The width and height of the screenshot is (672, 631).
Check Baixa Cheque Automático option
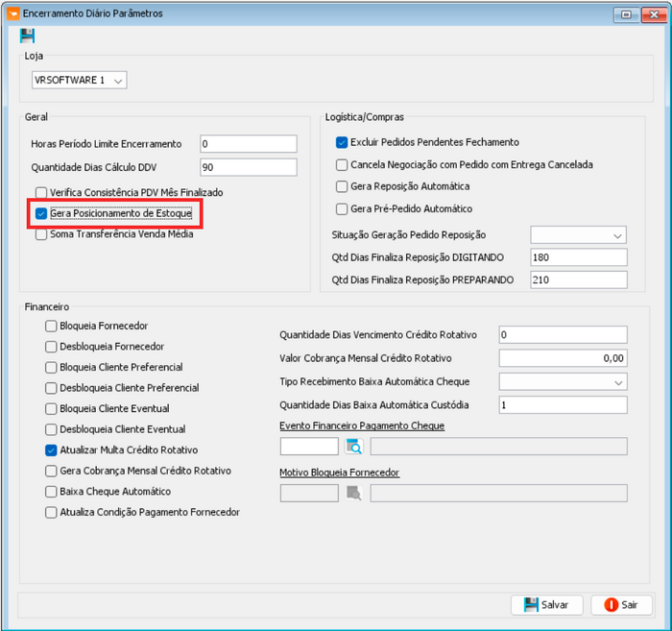[x=51, y=491]
